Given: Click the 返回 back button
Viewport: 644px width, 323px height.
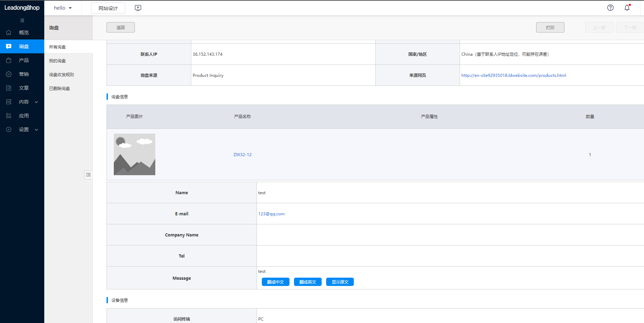Looking at the screenshot, I should point(121,27).
